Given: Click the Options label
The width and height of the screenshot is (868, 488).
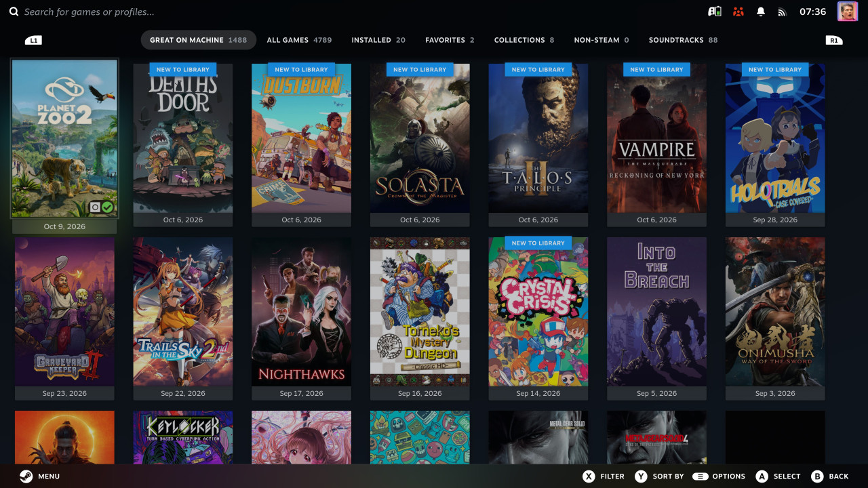Looking at the screenshot, I should coord(729,476).
